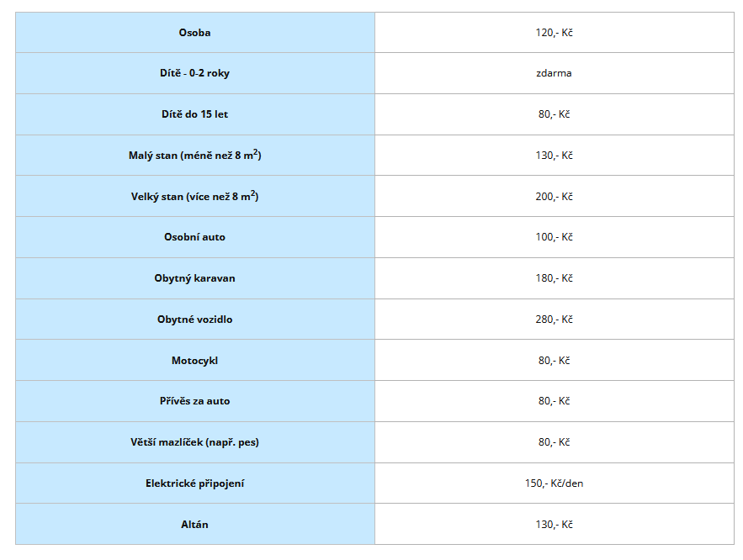Click the Osoba row label
The image size is (743, 560).
[x=194, y=33]
